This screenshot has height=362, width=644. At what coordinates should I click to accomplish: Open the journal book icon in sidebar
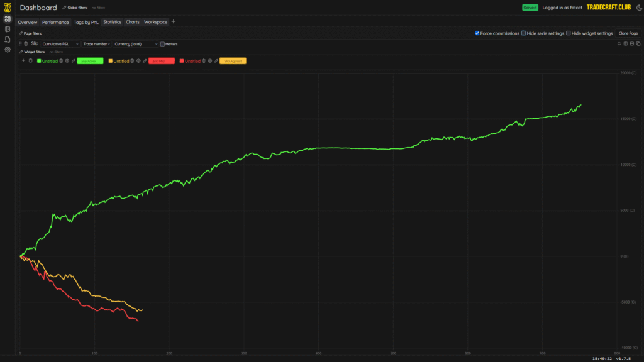(8, 29)
